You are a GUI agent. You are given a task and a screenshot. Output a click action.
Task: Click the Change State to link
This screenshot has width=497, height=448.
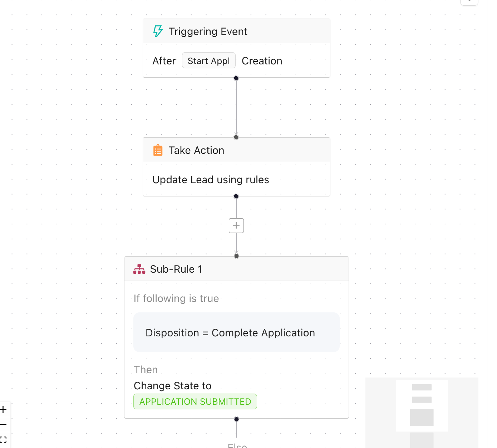click(172, 386)
